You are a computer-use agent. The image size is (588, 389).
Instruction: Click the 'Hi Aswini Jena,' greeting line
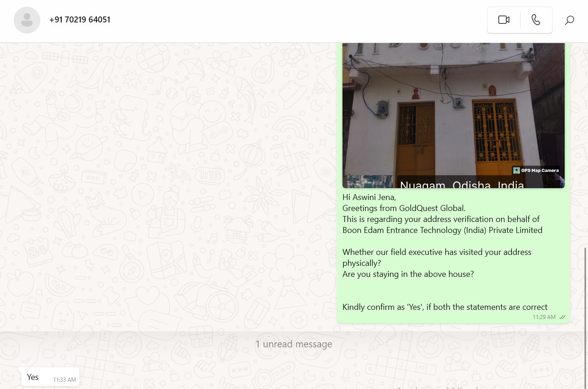(369, 197)
